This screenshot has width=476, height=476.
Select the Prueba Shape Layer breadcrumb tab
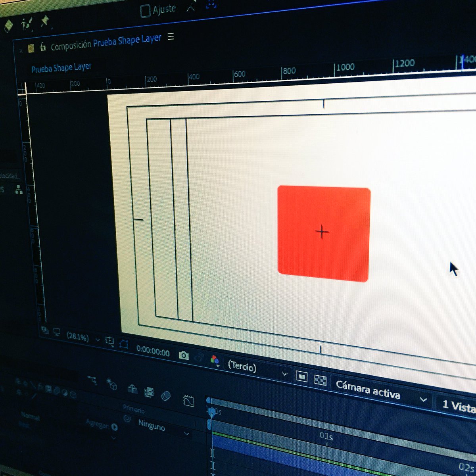[x=61, y=68]
